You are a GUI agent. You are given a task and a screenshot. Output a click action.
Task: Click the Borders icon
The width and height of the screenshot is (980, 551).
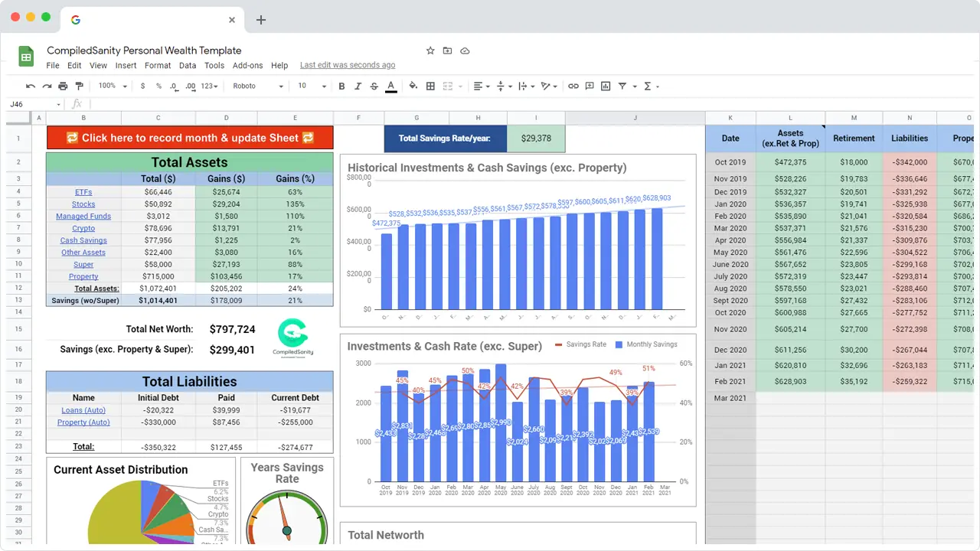coord(430,86)
